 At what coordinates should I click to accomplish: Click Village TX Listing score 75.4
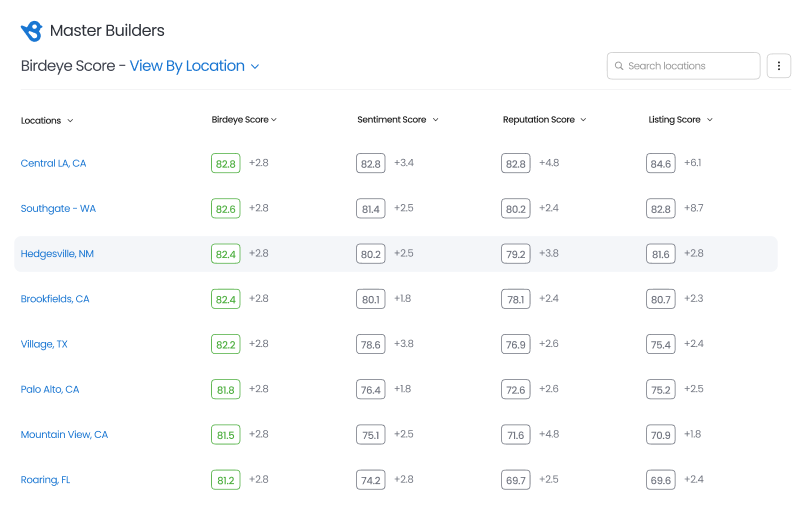click(661, 344)
